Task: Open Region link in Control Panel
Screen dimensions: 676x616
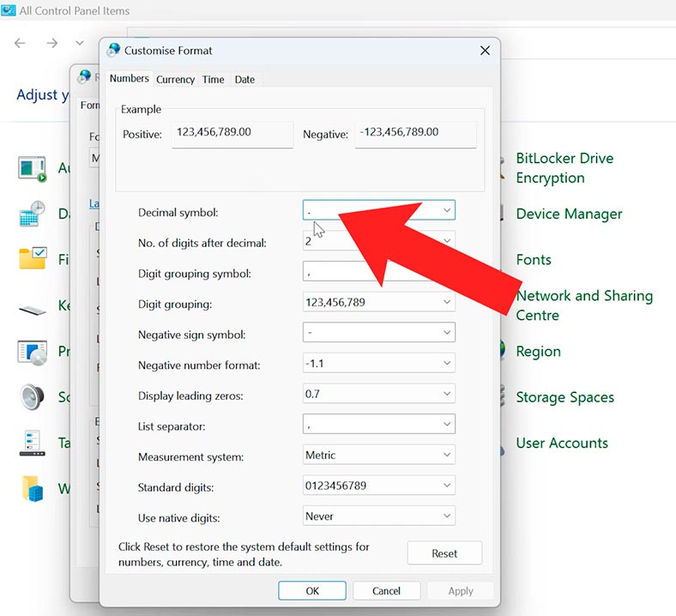Action: point(538,351)
